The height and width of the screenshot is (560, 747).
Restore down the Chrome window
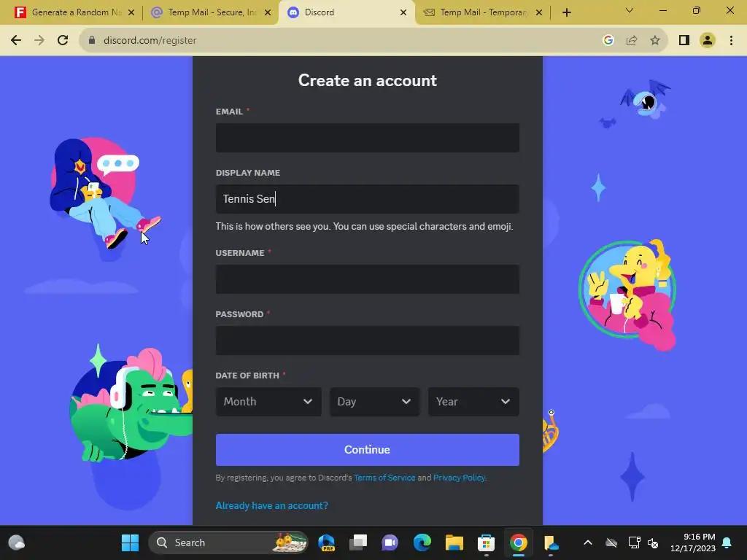click(697, 10)
